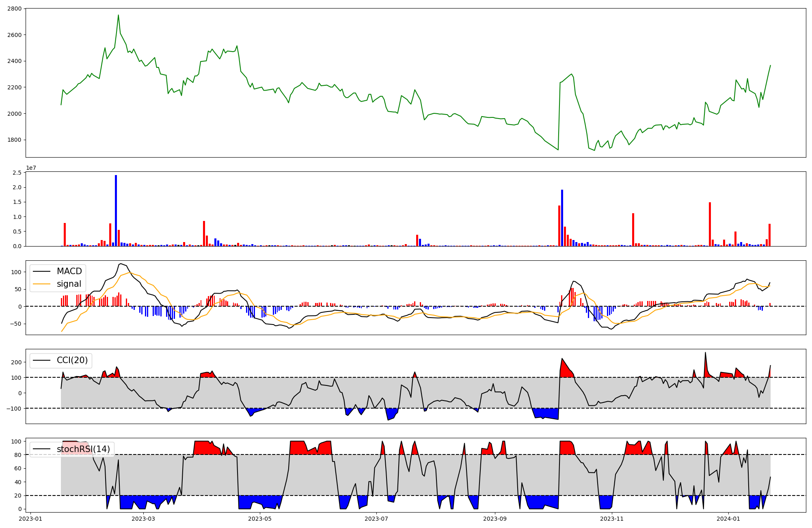Click the 80 tick on stochRSI axis

coord(18,455)
